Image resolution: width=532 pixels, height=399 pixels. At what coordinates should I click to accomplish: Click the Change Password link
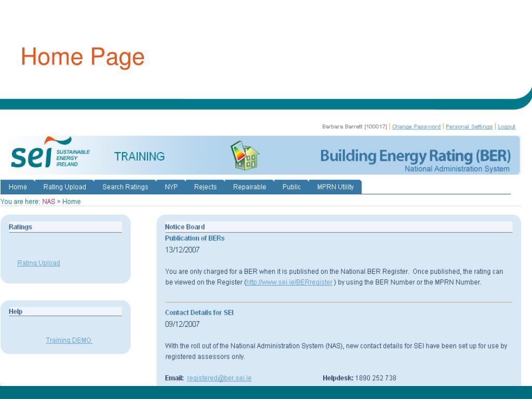pyautogui.click(x=416, y=127)
